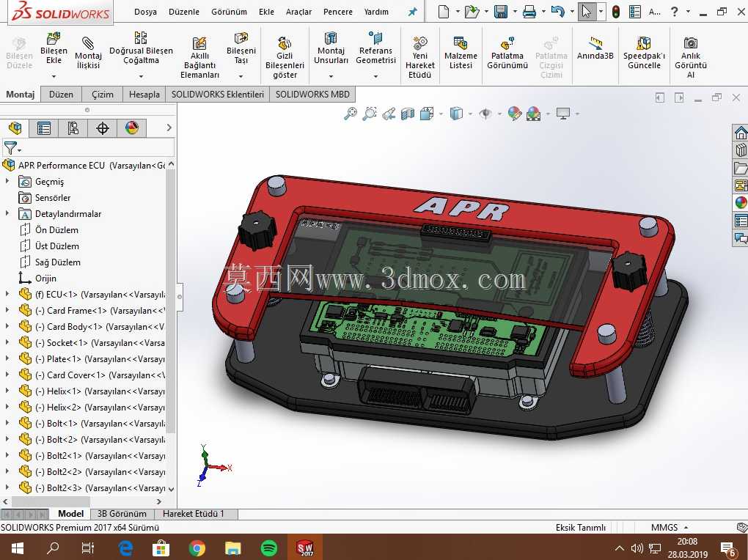Image resolution: width=748 pixels, height=560 pixels.
Task: Open the Bileşen Ekle dropdown arrow
Action: point(54,76)
